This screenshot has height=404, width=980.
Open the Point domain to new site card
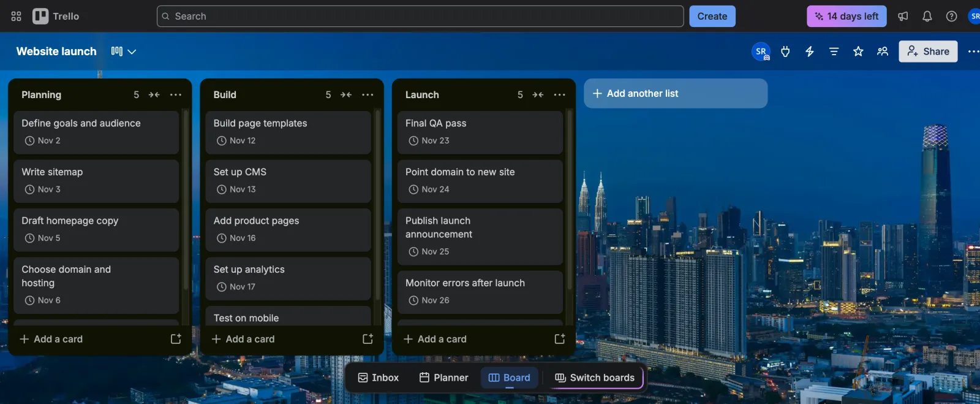coord(480,181)
